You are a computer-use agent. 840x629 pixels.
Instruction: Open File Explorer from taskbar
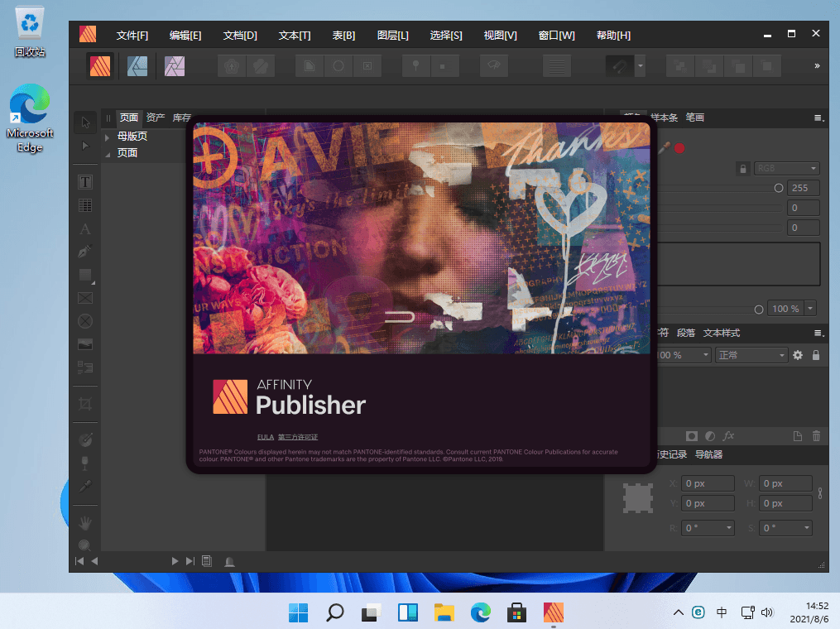coord(444,612)
